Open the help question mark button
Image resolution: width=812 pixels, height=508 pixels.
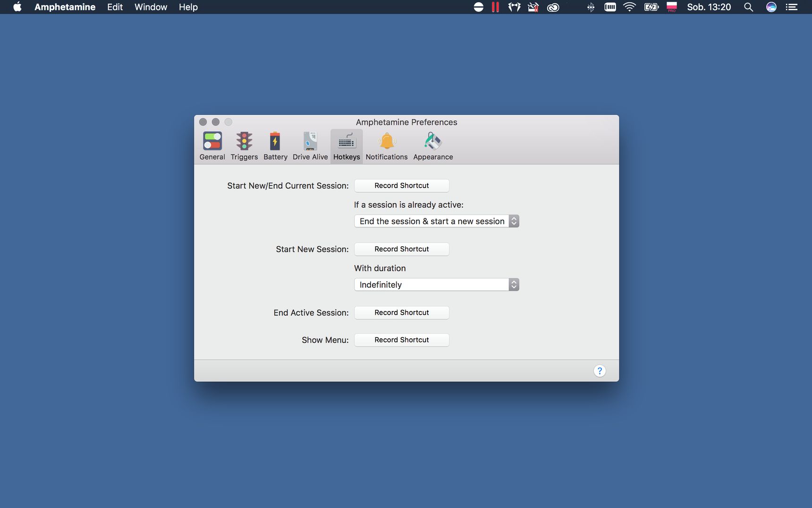point(600,371)
